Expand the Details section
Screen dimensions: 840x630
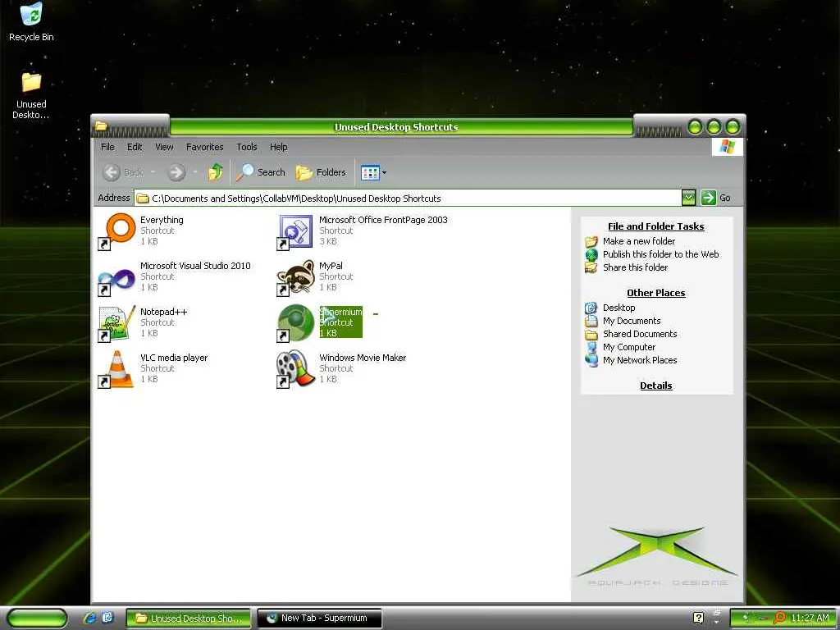pos(655,386)
